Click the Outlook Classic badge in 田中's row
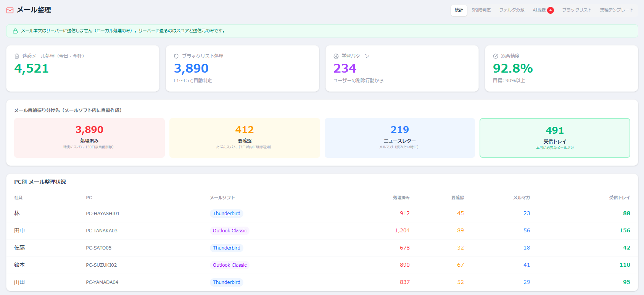Screen dimensions: 644x295 pyautogui.click(x=230, y=231)
